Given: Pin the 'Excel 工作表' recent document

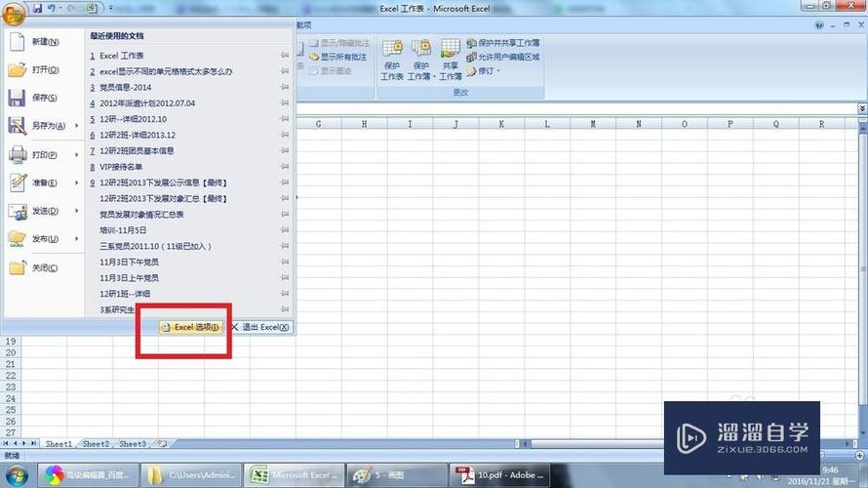Looking at the screenshot, I should point(285,56).
